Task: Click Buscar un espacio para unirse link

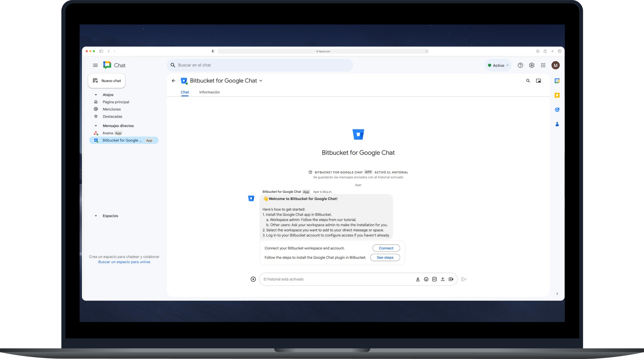Action: (x=124, y=262)
